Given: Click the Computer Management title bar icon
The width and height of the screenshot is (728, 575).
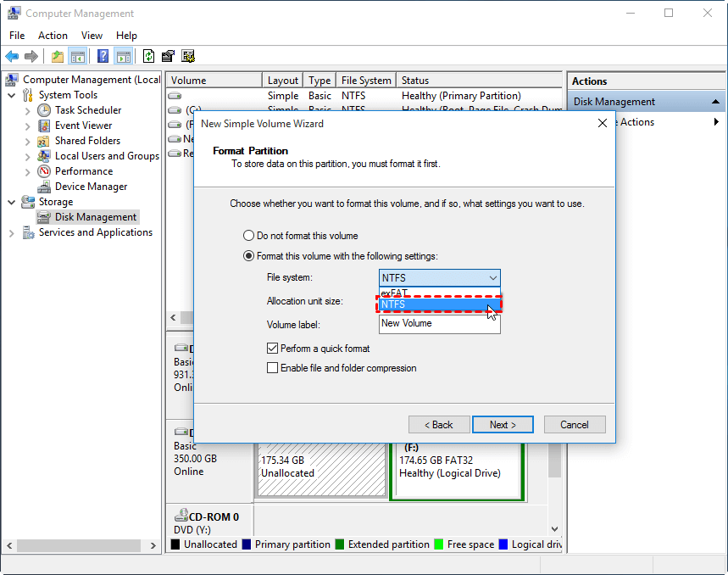Looking at the screenshot, I should click(14, 13).
